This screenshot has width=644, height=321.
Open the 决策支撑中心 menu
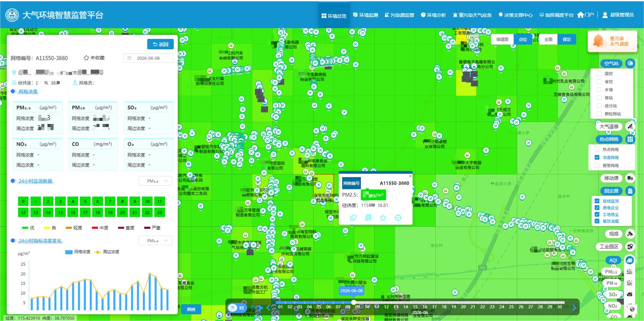[515, 15]
